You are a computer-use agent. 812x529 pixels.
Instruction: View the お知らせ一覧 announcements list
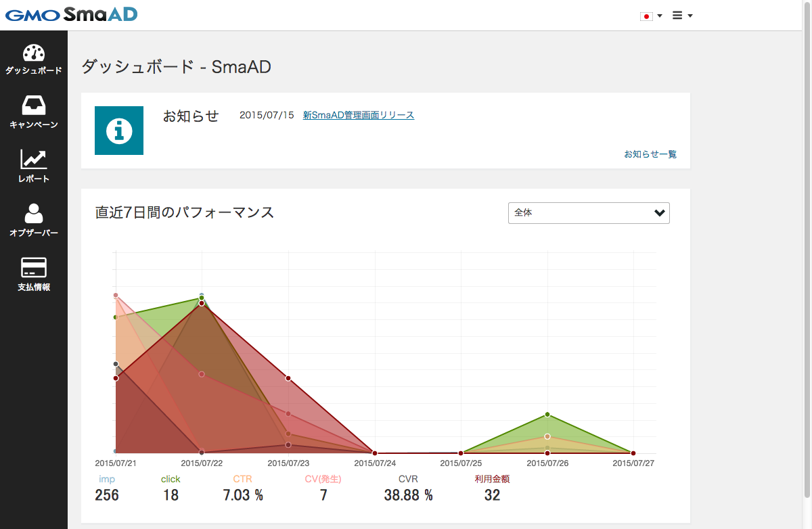650,154
